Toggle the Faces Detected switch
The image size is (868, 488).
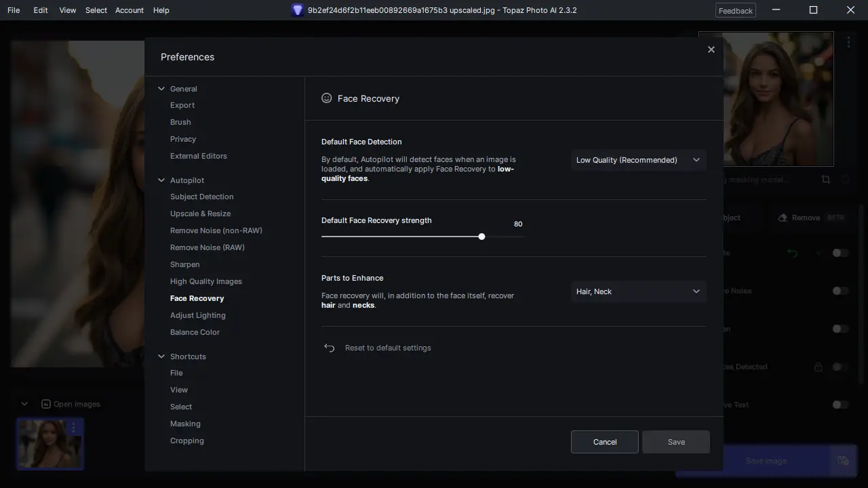pos(840,367)
